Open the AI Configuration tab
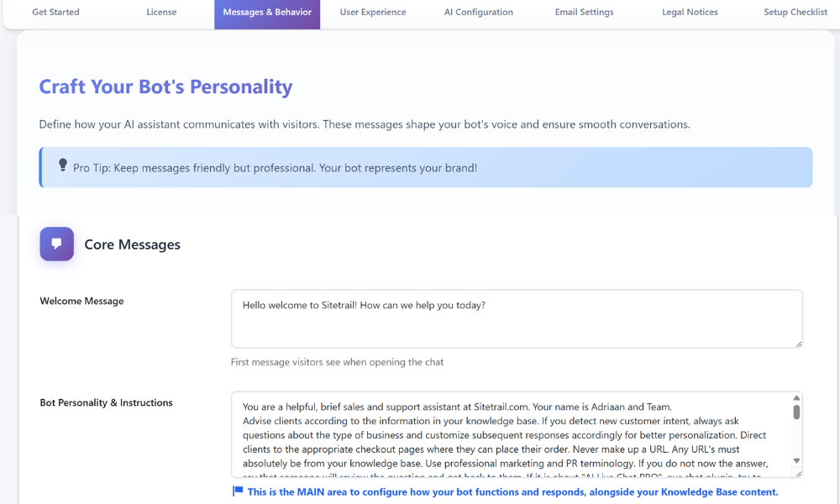The height and width of the screenshot is (504, 840). click(x=479, y=13)
